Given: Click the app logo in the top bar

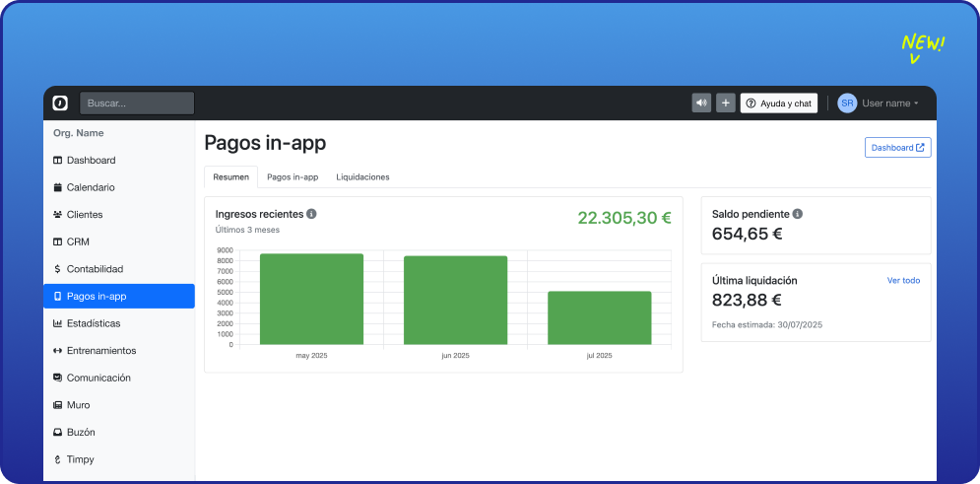Looking at the screenshot, I should click(60, 104).
